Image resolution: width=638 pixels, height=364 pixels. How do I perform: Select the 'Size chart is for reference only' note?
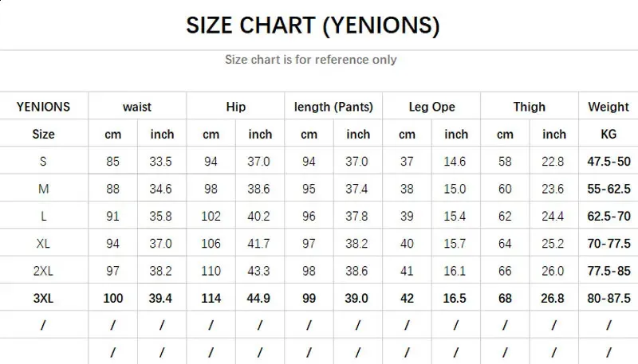(311, 60)
